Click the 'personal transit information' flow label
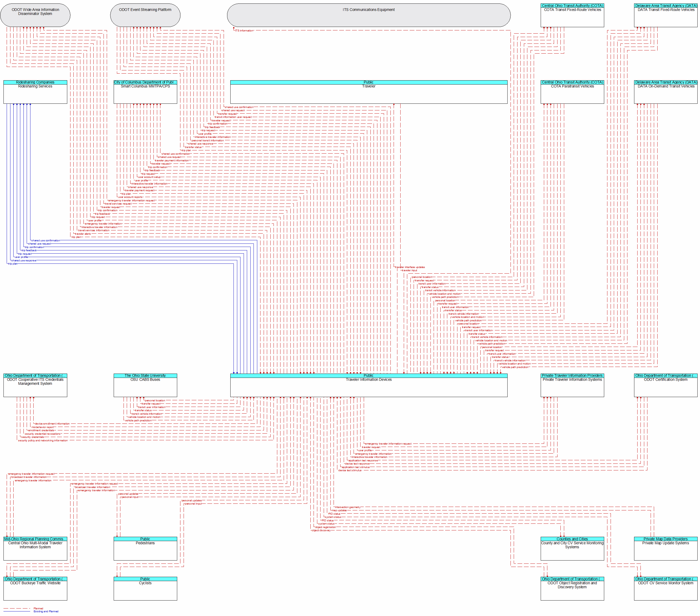Viewport: 700px width, 616px height. point(208,141)
